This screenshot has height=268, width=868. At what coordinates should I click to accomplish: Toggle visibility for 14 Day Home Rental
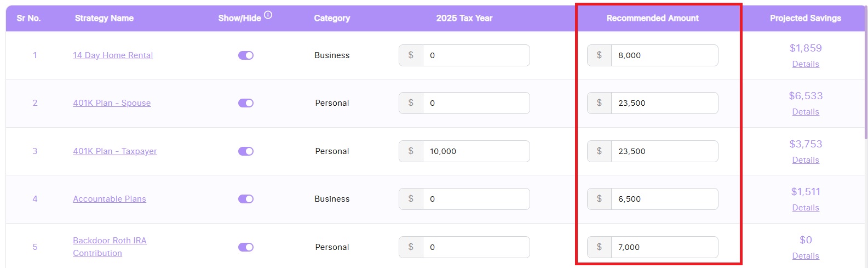pyautogui.click(x=246, y=55)
